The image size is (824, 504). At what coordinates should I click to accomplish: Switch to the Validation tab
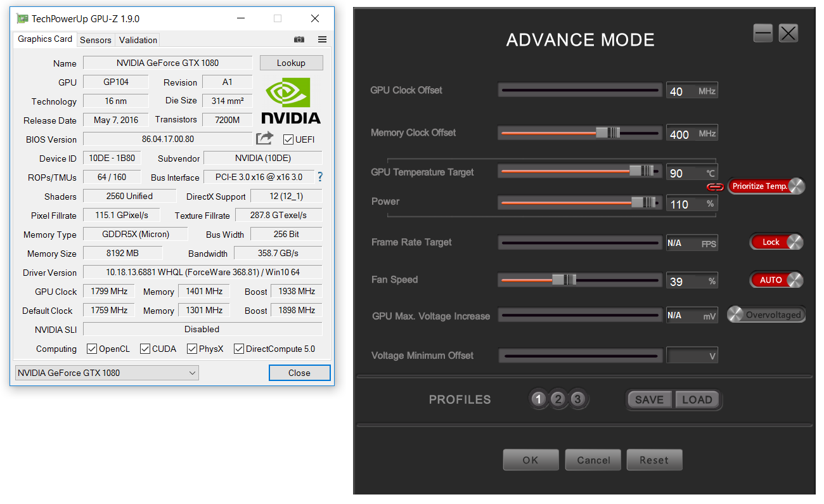pyautogui.click(x=138, y=40)
